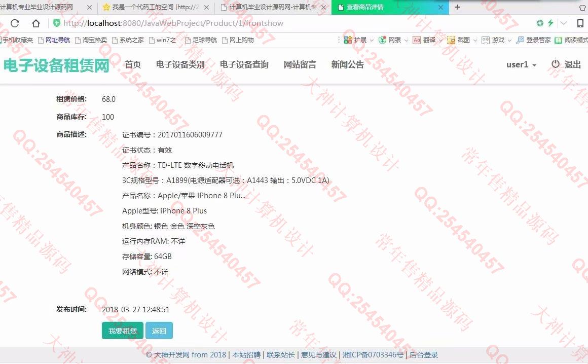This screenshot has width=588, height=364.
Task: Expand the 扩展 dropdown arrow
Action: [372, 40]
